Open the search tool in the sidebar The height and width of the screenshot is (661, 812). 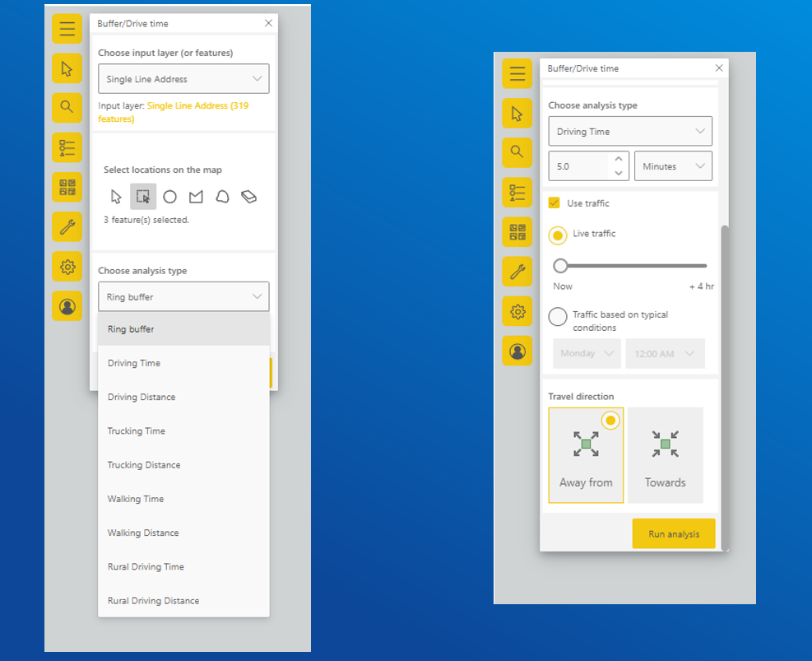(x=67, y=107)
